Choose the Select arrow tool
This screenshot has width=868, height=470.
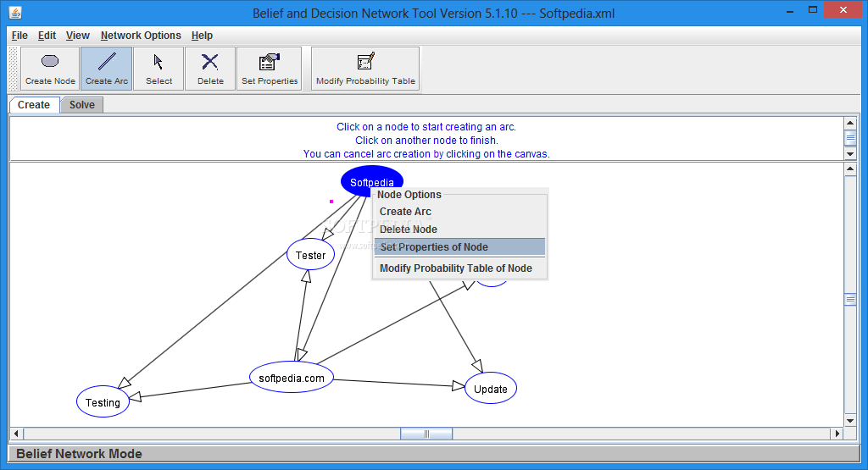pos(159,69)
